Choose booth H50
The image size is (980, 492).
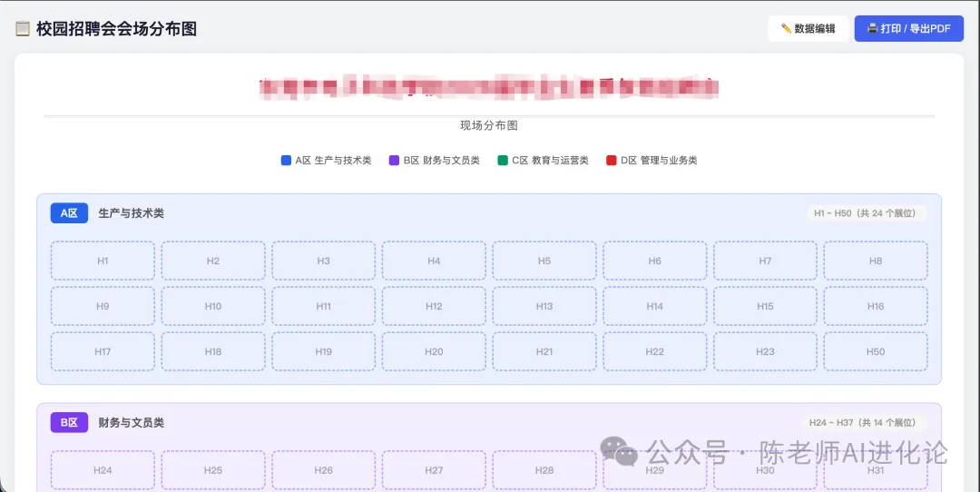876,352
